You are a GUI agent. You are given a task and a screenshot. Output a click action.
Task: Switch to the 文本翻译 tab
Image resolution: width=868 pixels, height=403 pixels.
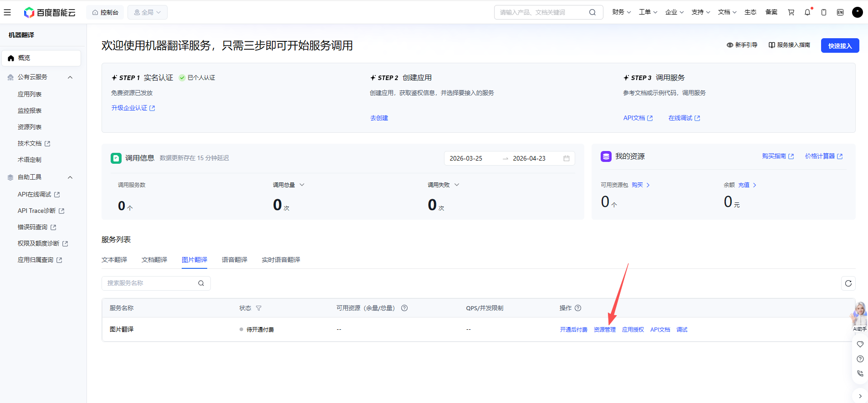click(114, 260)
